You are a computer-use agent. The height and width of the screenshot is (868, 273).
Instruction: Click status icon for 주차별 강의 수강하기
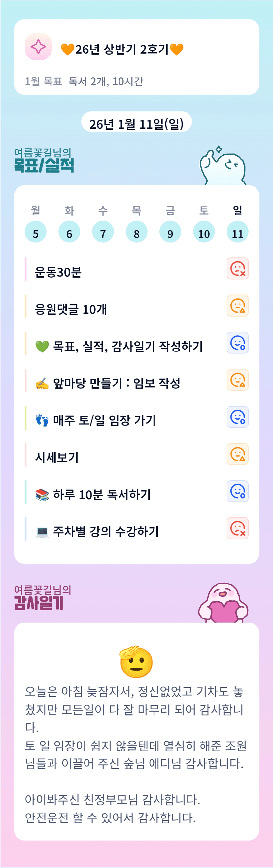tap(238, 528)
